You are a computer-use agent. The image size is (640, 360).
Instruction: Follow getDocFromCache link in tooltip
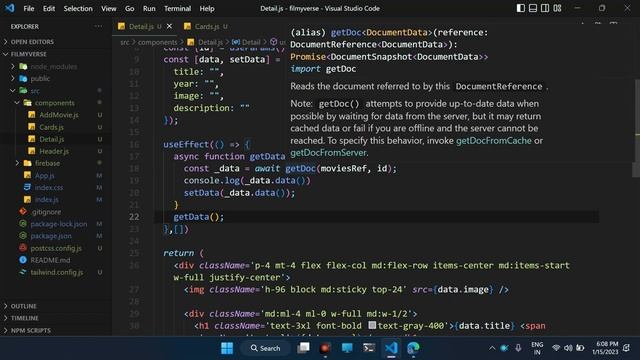pos(493,140)
